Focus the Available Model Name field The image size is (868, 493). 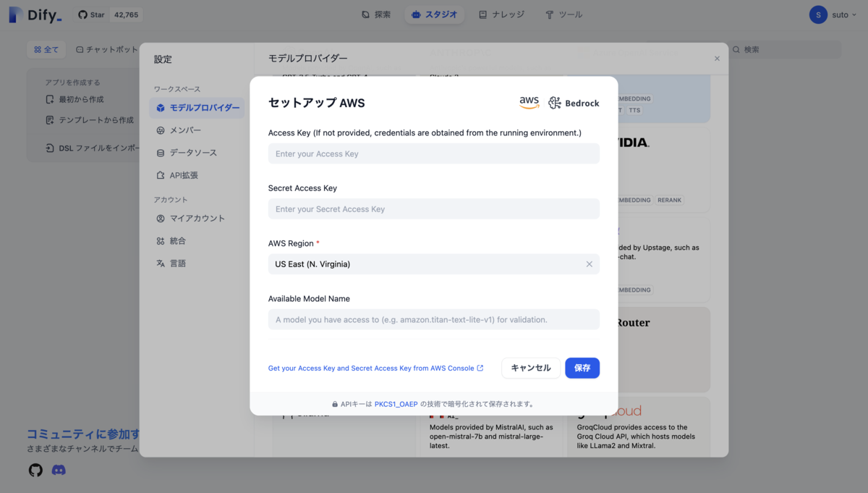pyautogui.click(x=434, y=319)
